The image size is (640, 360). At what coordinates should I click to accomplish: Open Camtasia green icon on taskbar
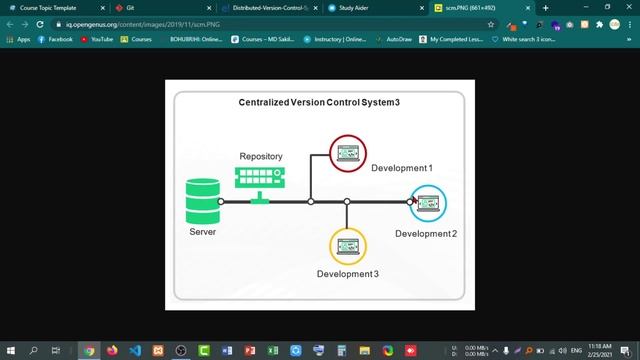204,351
